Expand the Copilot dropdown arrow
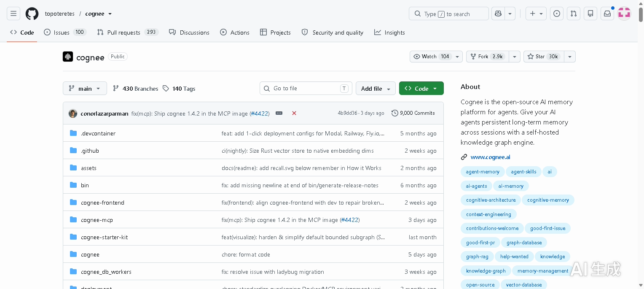Viewport: 644px width, 289px height. pos(510,14)
